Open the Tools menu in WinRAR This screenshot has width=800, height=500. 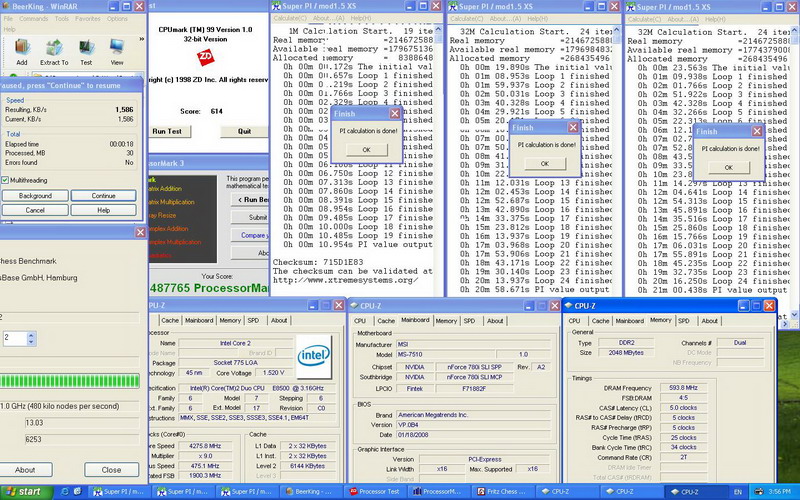click(62, 18)
